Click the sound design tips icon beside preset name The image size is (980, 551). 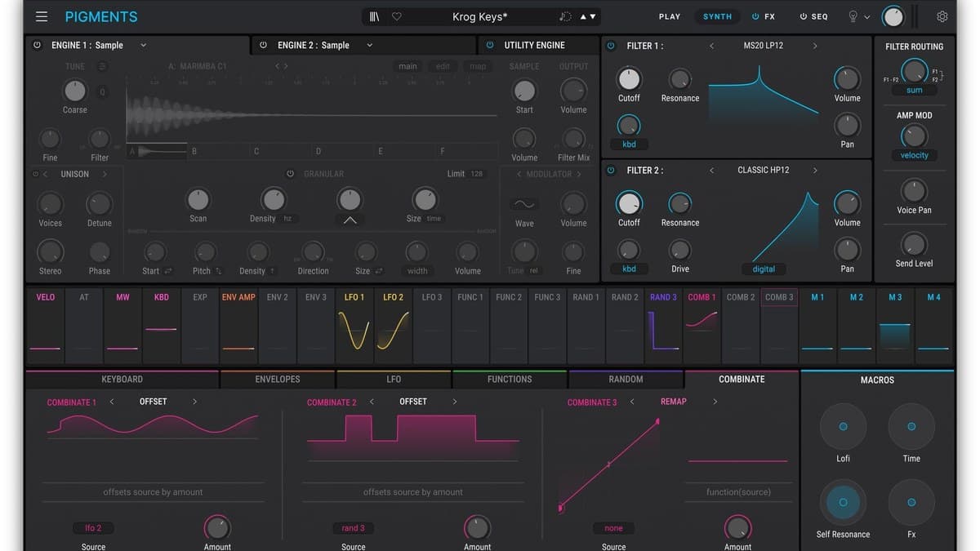point(565,16)
